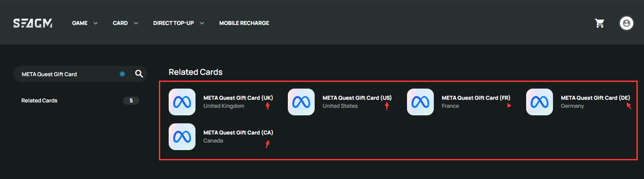The image size is (644, 179).
Task: Select META Quest Gift Card (CA) title
Action: click(x=238, y=132)
